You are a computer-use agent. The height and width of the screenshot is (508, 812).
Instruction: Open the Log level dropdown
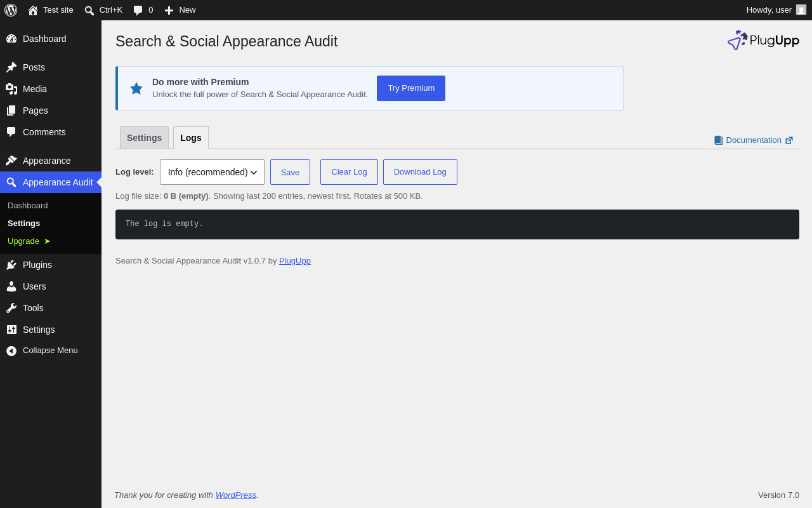pos(212,172)
